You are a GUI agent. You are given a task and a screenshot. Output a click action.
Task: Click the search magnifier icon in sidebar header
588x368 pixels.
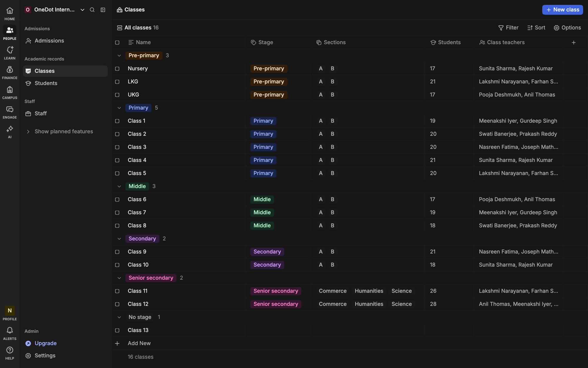pyautogui.click(x=92, y=10)
